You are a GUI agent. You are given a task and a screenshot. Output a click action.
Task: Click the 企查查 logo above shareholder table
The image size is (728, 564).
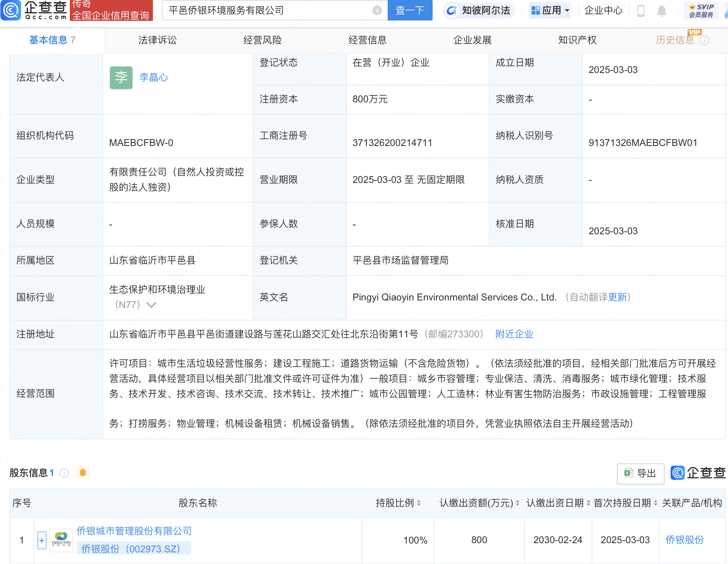[x=698, y=473]
